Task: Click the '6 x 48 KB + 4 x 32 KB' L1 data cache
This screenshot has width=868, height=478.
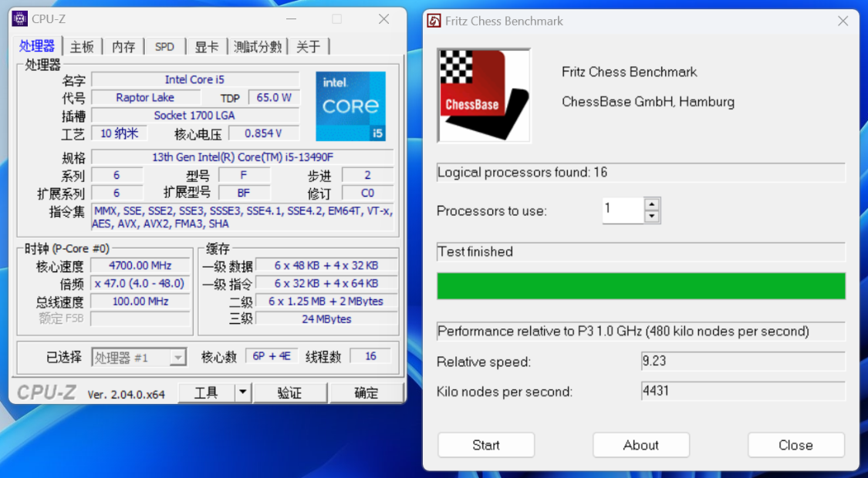Action: [x=326, y=265]
